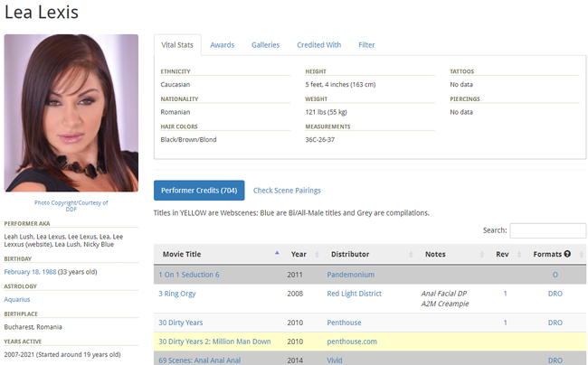Open the Vital Stats tab
This screenshot has height=365, width=588.
pyautogui.click(x=177, y=45)
